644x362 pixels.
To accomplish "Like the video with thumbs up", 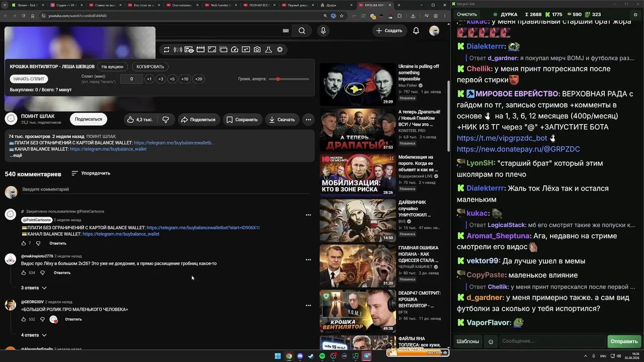I will 140,120.
